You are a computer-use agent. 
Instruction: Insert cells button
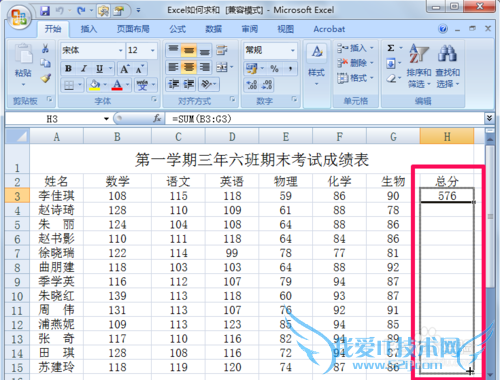[355, 48]
